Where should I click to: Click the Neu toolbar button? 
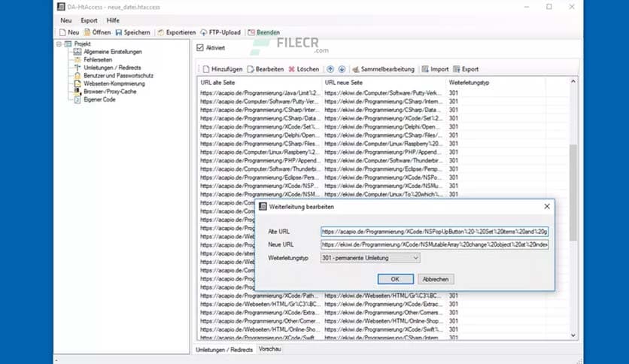pos(69,32)
